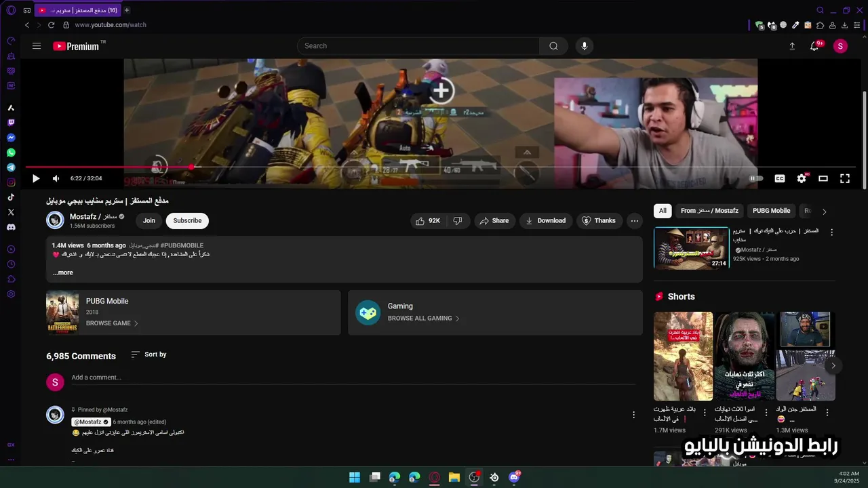This screenshot has height=488, width=868.
Task: Toggle autoplay switch in player
Action: click(756, 178)
